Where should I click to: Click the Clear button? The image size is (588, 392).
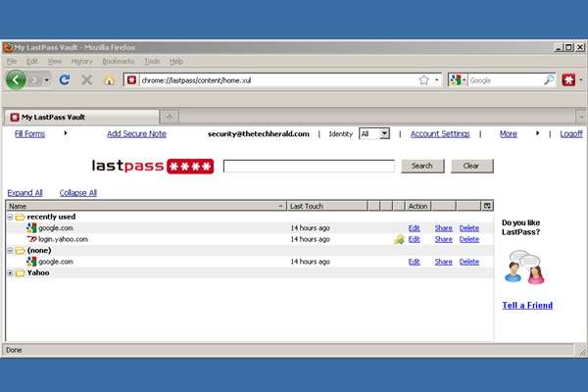point(471,166)
